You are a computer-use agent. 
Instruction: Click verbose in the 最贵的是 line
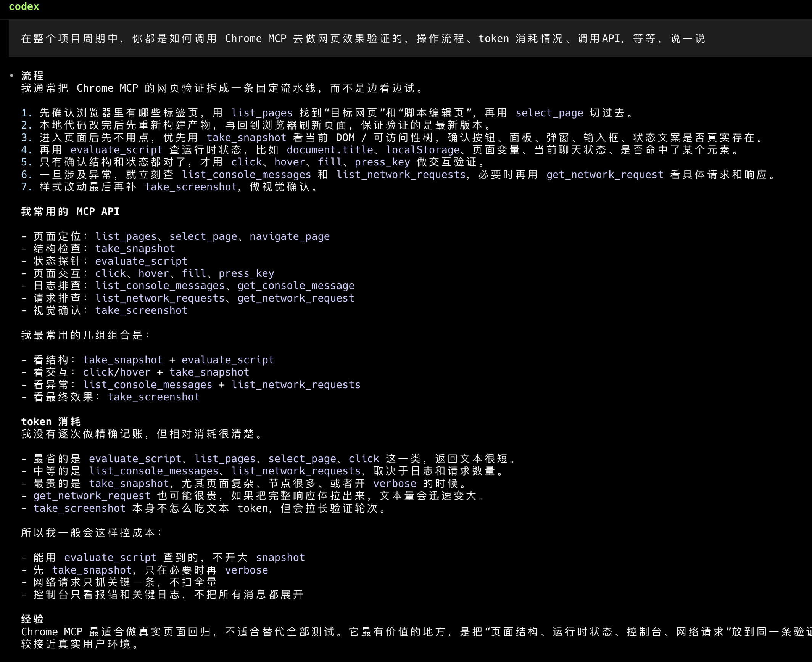395,484
